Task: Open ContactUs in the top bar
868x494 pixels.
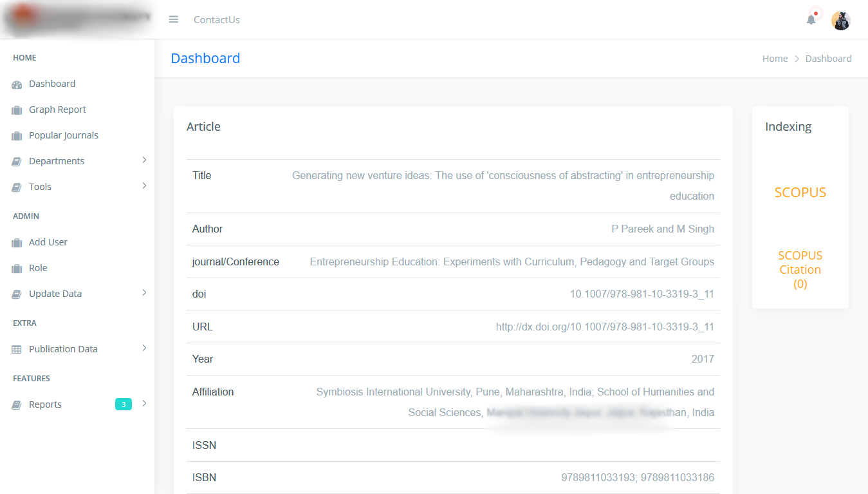Action: (x=216, y=20)
